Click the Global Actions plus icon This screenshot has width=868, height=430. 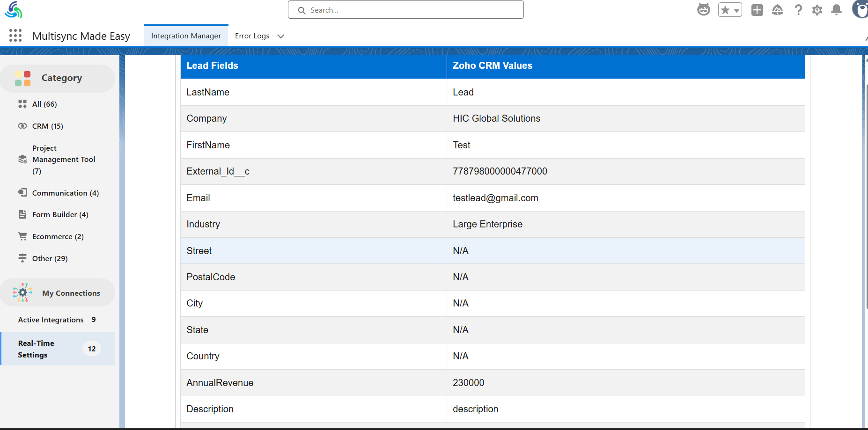pos(757,10)
